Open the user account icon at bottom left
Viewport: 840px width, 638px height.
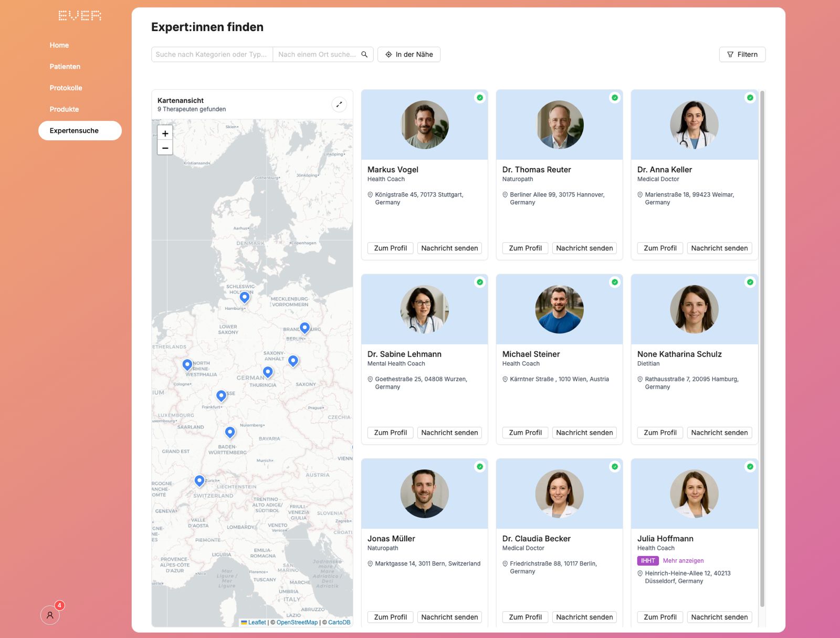click(x=50, y=615)
